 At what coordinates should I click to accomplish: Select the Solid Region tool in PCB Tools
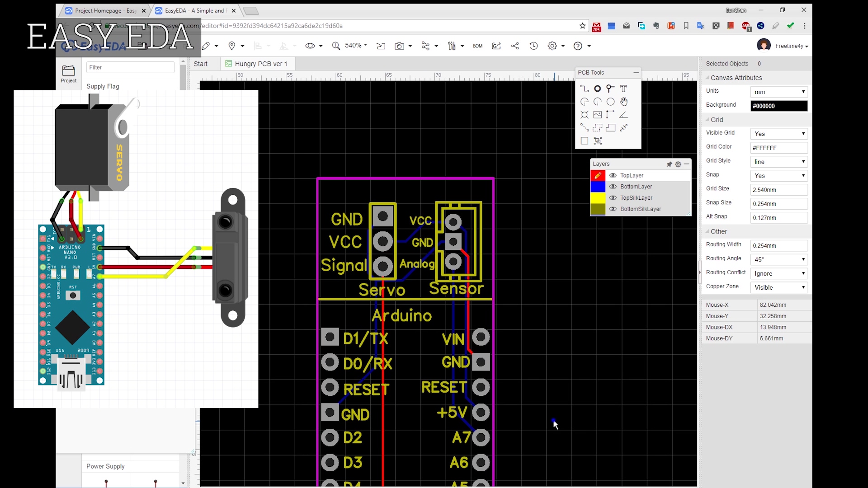tap(610, 128)
